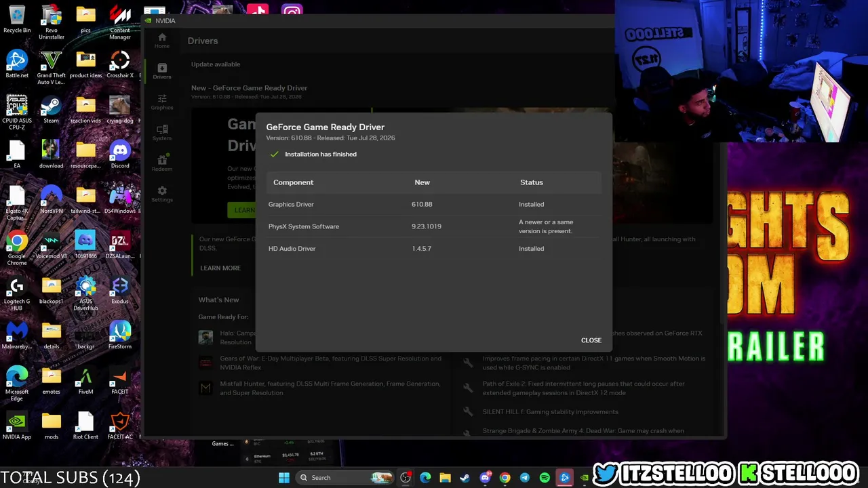Select Drivers in NVIDIA sidebar
The height and width of the screenshot is (488, 868).
point(162,70)
